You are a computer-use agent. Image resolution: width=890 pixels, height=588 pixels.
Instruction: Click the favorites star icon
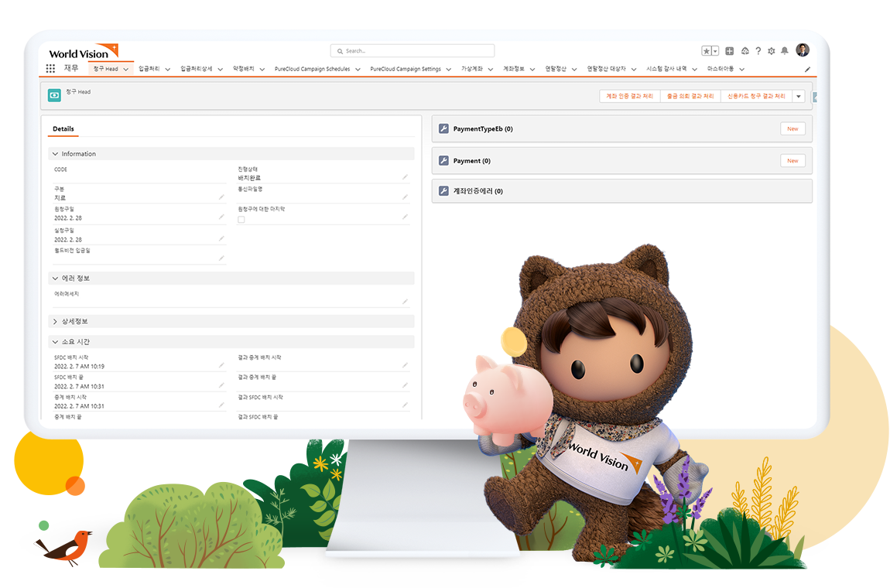coord(707,51)
